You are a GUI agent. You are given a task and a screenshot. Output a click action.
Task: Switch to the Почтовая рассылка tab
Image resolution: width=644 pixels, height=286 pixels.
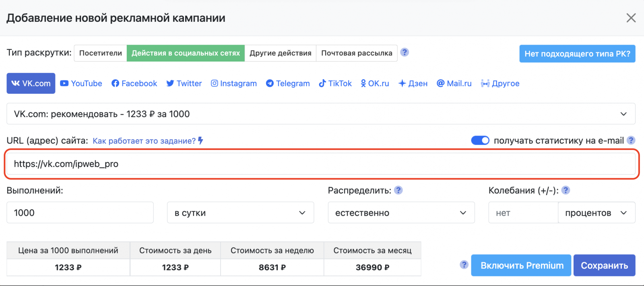click(357, 53)
